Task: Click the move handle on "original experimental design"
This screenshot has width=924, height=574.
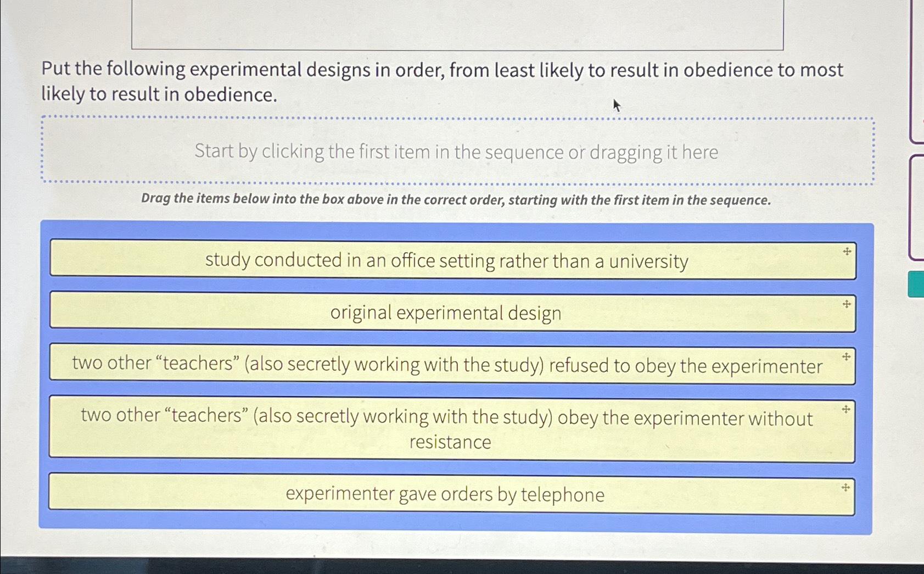Action: coord(846,303)
